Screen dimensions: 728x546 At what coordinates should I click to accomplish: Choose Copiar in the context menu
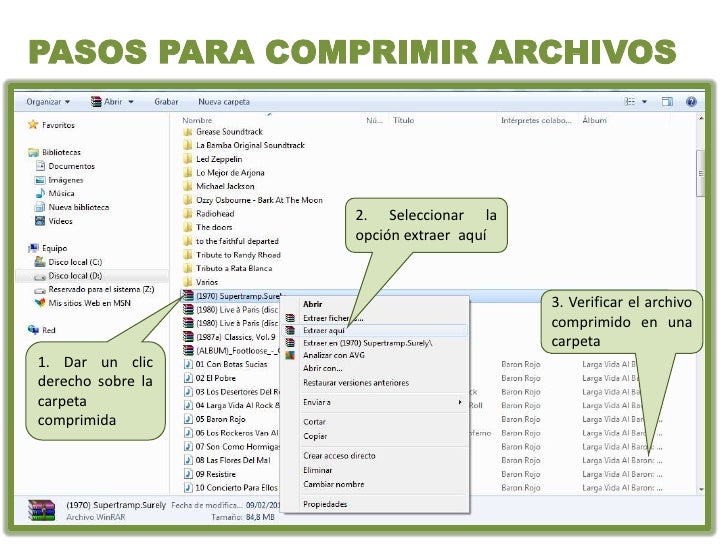coord(315,436)
